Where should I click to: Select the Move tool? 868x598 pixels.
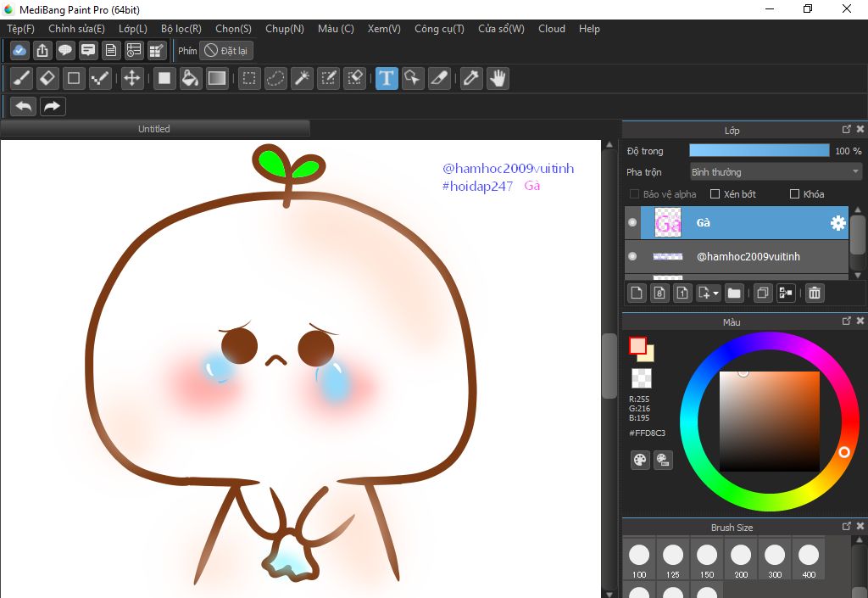point(131,78)
